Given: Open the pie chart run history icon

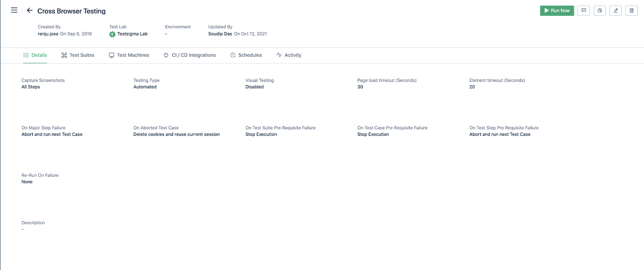Looking at the screenshot, I should [x=600, y=11].
